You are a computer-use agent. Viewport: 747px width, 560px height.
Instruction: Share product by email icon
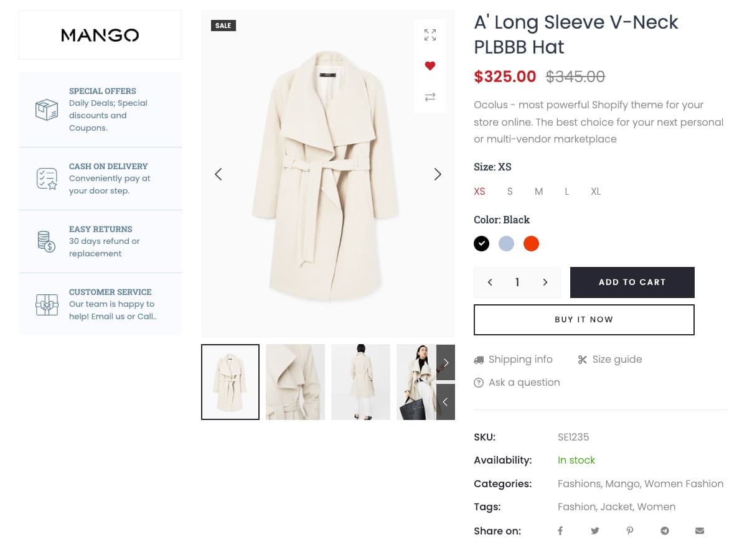(700, 531)
